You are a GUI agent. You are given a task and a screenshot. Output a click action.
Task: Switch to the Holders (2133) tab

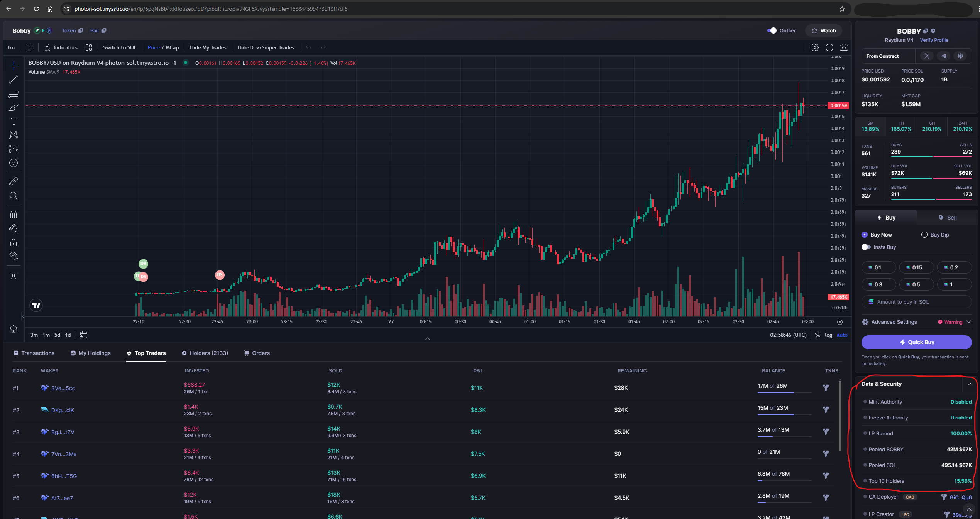click(x=205, y=353)
